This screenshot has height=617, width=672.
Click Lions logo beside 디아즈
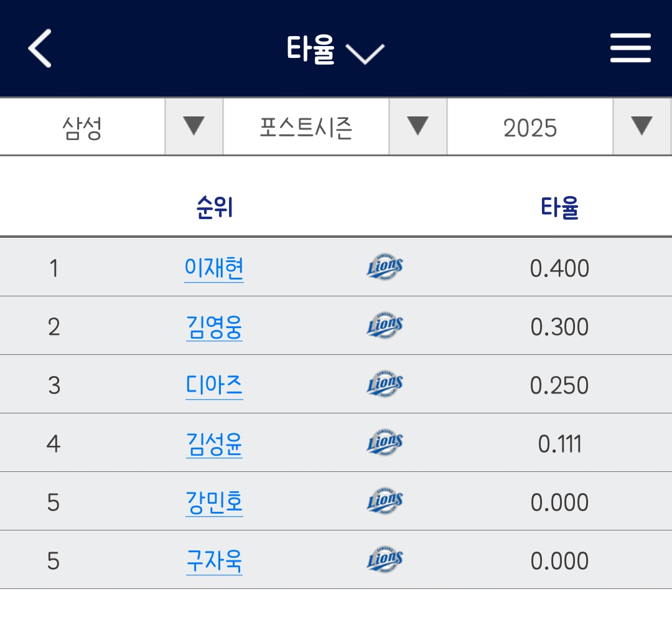(x=385, y=385)
